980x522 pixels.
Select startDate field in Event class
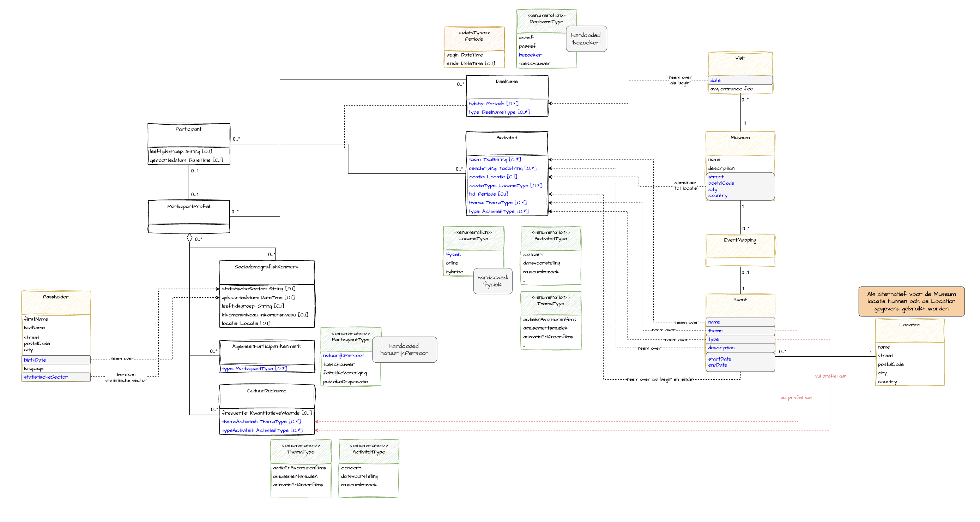pyautogui.click(x=719, y=359)
